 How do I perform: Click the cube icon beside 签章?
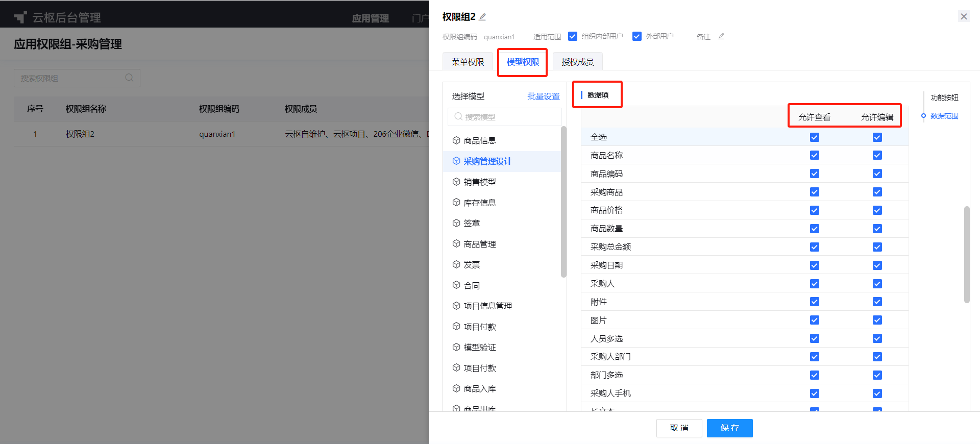tap(456, 223)
